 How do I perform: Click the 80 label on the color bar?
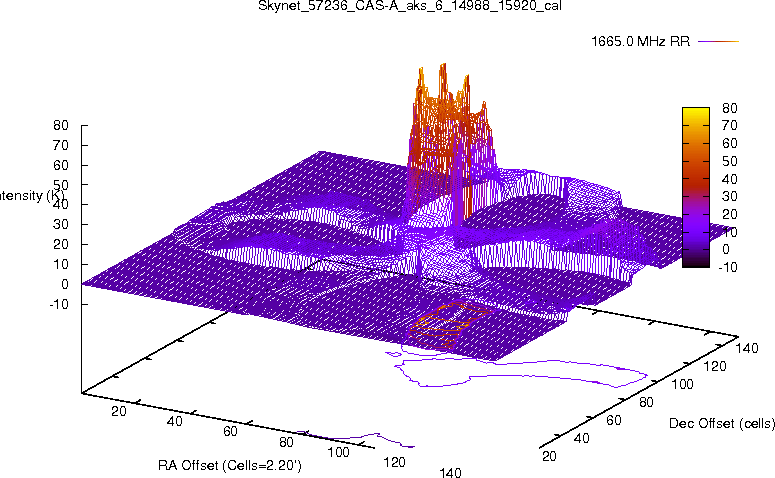pyautogui.click(x=730, y=108)
